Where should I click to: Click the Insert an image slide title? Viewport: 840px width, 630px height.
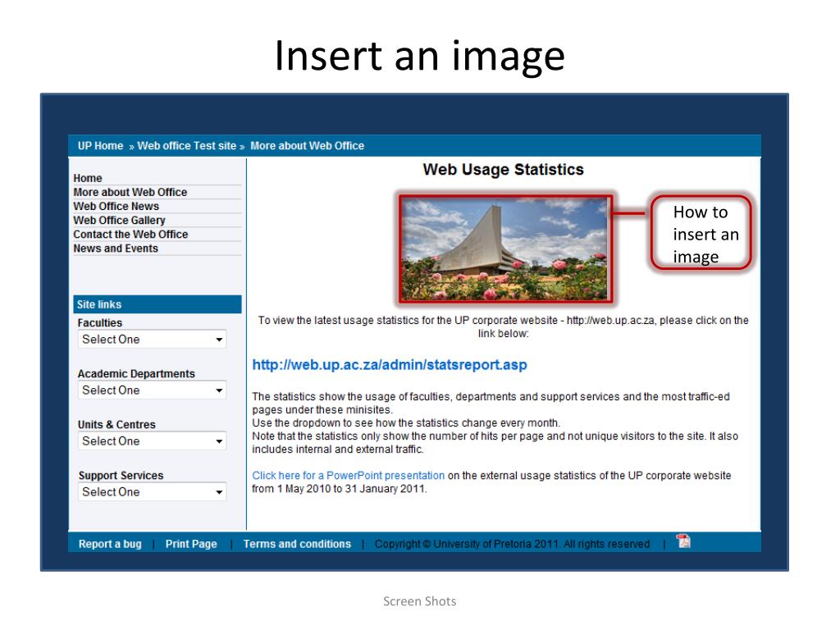click(420, 55)
